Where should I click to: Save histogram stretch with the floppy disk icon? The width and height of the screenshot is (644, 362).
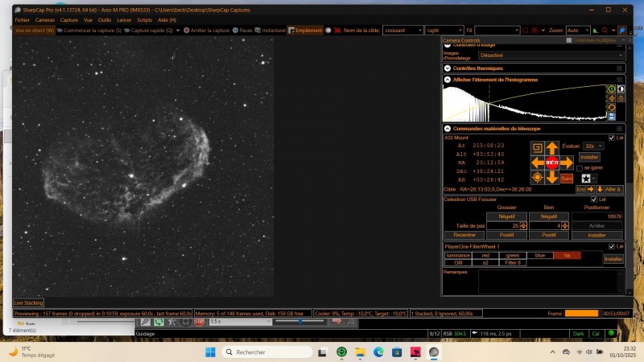pyautogui.click(x=612, y=117)
